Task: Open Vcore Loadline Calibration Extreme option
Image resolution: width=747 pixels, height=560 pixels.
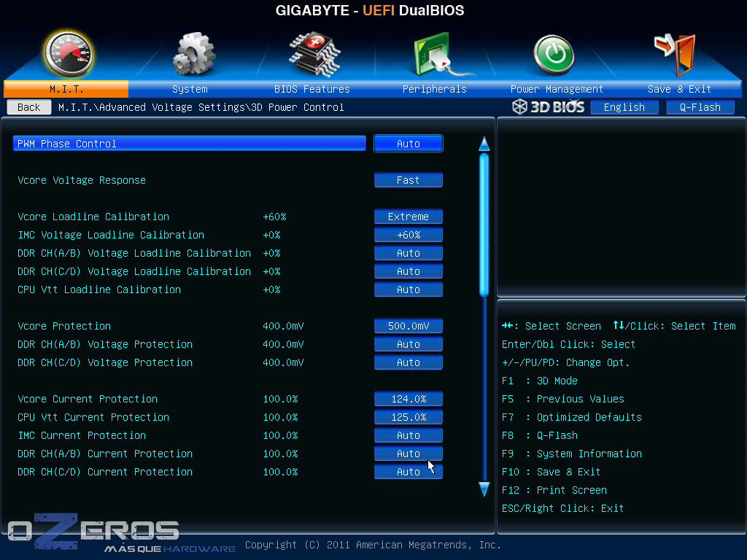Action: tap(408, 217)
